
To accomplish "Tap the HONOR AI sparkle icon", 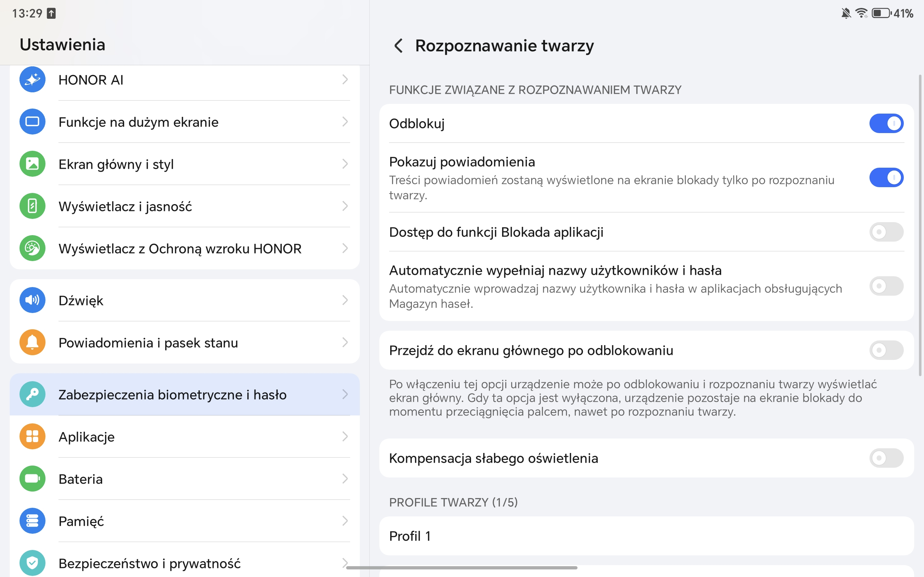I will tap(32, 79).
